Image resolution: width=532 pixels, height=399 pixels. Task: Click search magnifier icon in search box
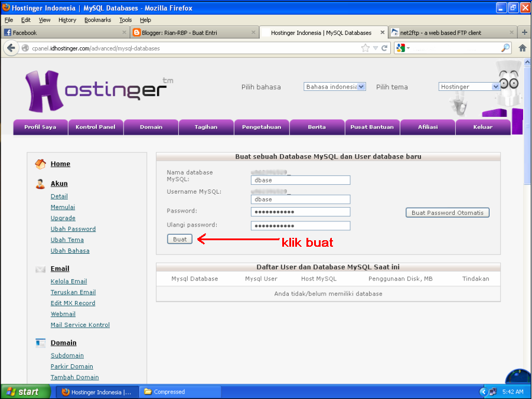(x=505, y=48)
